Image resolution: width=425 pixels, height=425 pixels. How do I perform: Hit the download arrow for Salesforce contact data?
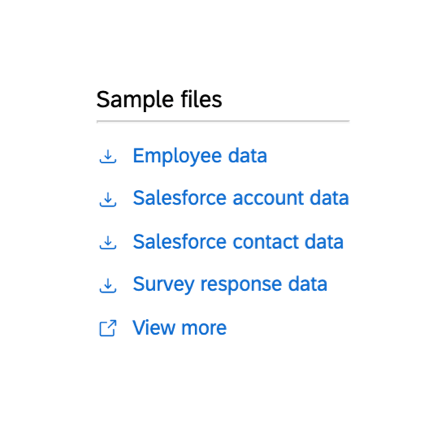tap(108, 242)
